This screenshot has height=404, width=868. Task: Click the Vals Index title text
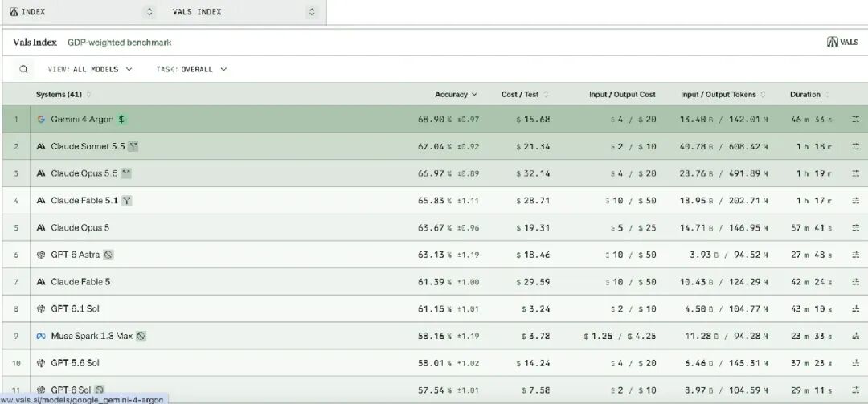pos(35,42)
